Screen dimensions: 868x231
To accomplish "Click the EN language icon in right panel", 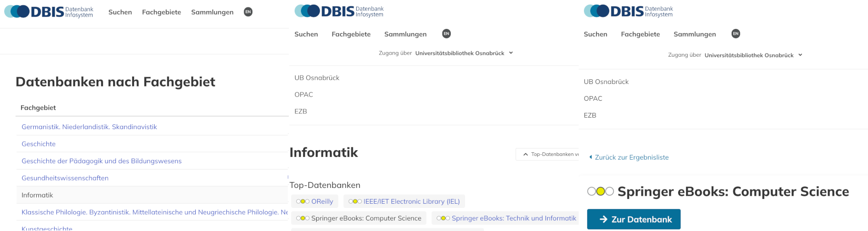I will pos(735,34).
